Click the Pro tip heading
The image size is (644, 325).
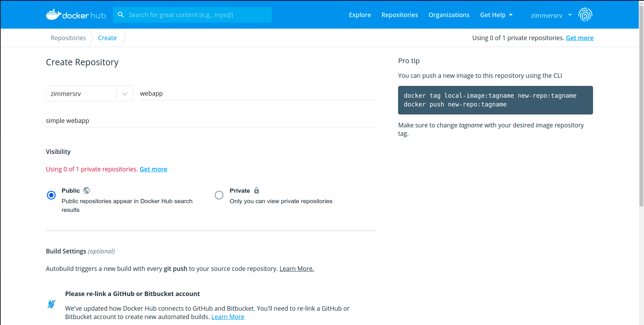click(409, 61)
